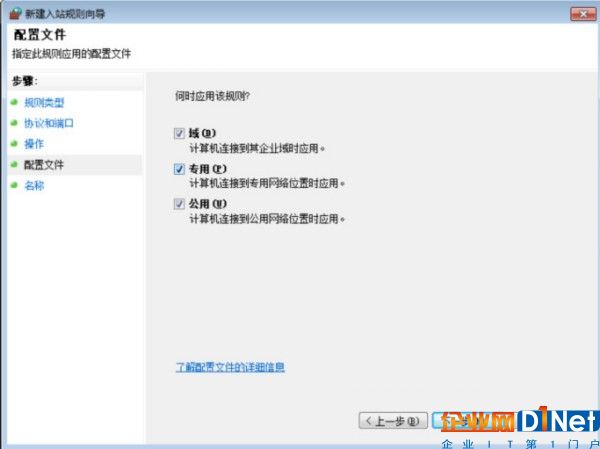Toggle the 域(D) domain checkbox
This screenshot has width=600, height=449.
[x=179, y=133]
